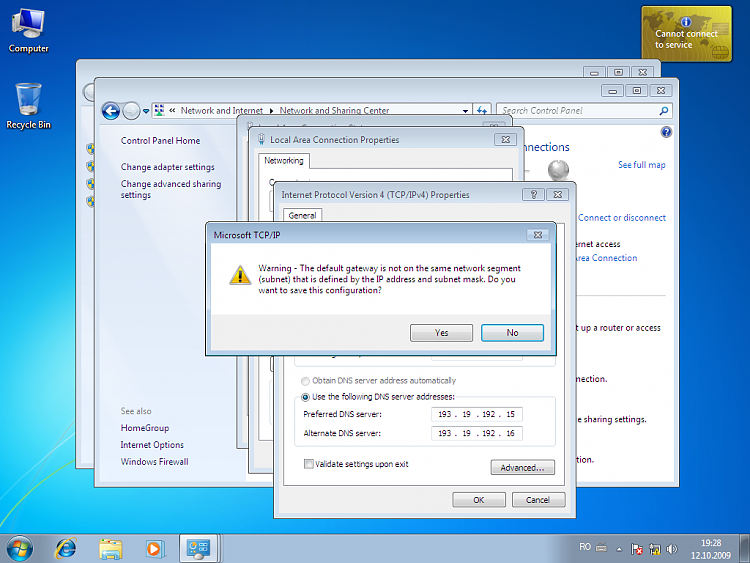Viewport: 750px width, 563px height.
Task: Click Alternate DNS server field
Action: [476, 433]
